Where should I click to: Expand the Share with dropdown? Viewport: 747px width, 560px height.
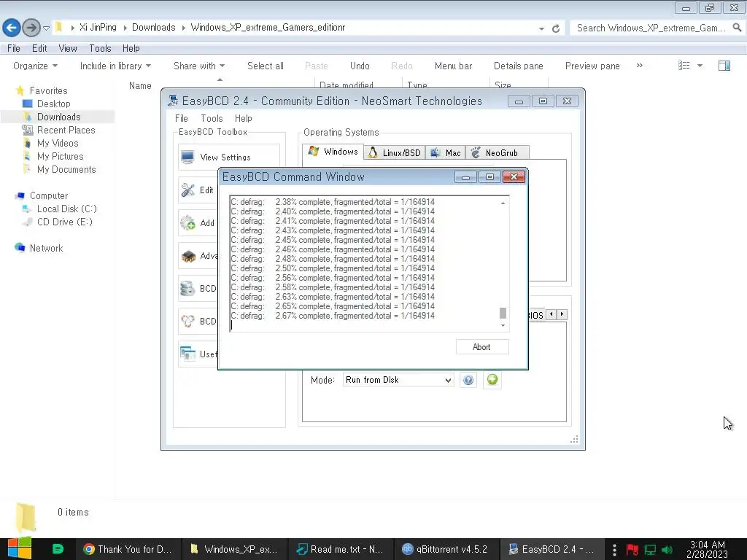pyautogui.click(x=198, y=66)
